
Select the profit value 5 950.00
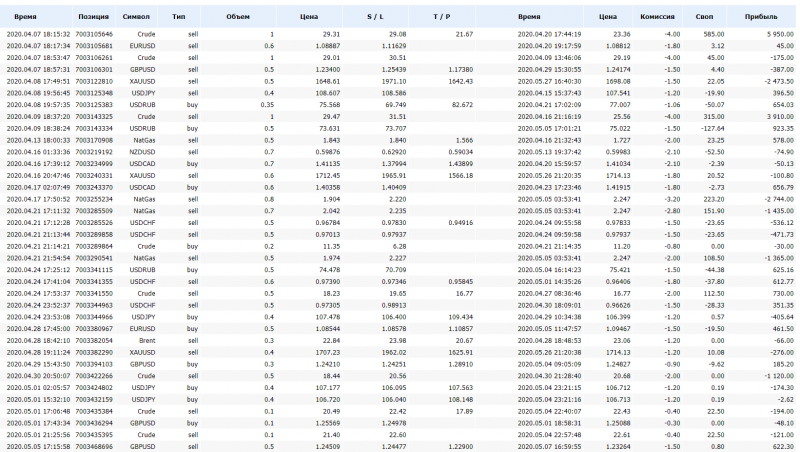tap(780, 34)
